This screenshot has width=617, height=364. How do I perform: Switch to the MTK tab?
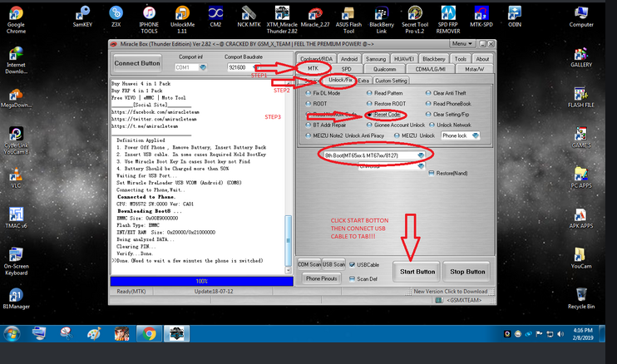[x=313, y=68]
